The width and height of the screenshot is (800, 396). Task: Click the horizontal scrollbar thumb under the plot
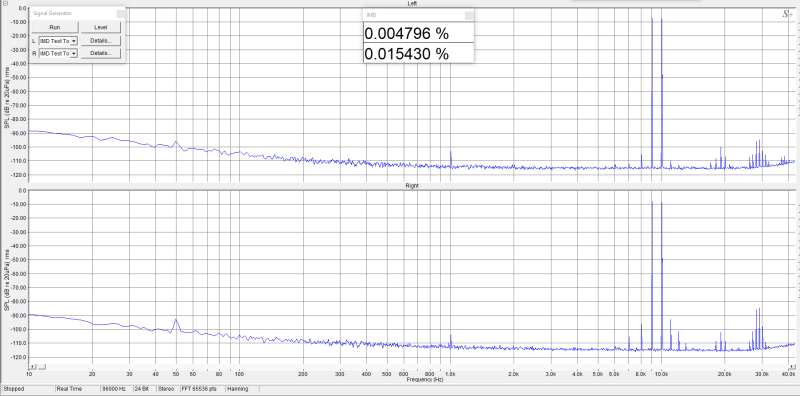(x=42, y=366)
